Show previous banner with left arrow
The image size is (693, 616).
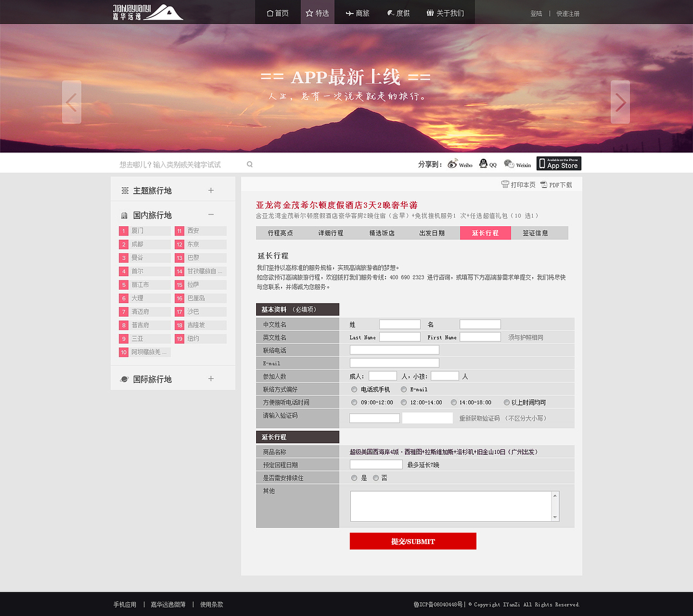tap(71, 102)
